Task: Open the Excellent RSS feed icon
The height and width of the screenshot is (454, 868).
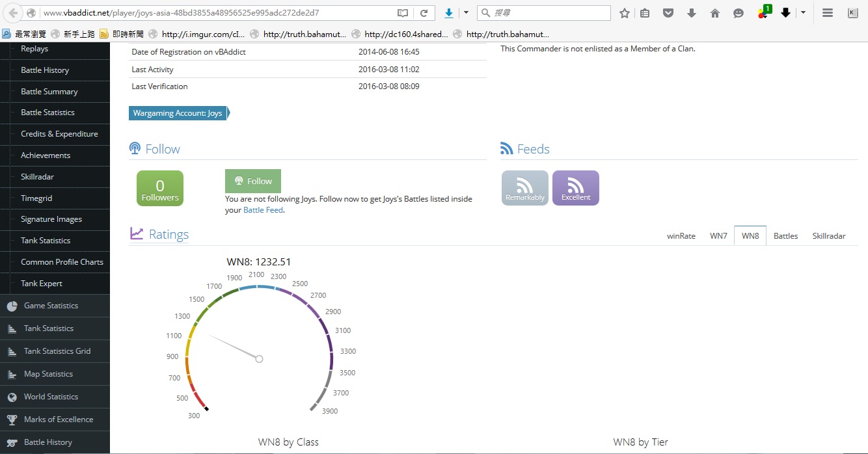Action: [x=576, y=188]
